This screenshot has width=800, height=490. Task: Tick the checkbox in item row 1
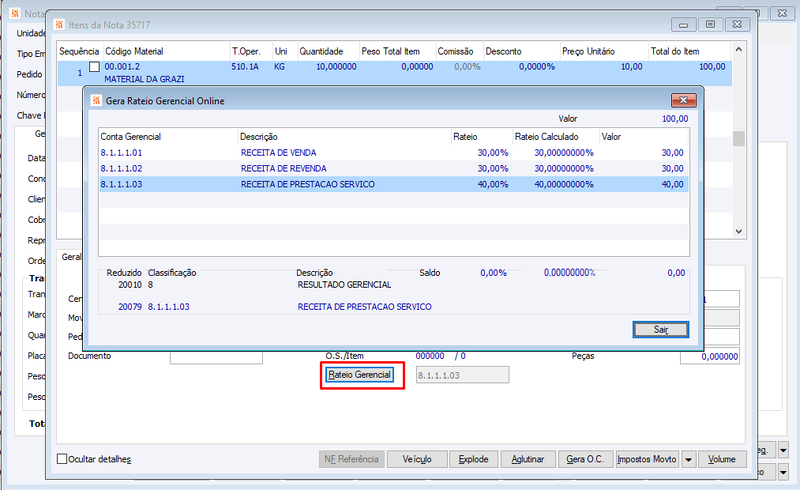click(94, 67)
